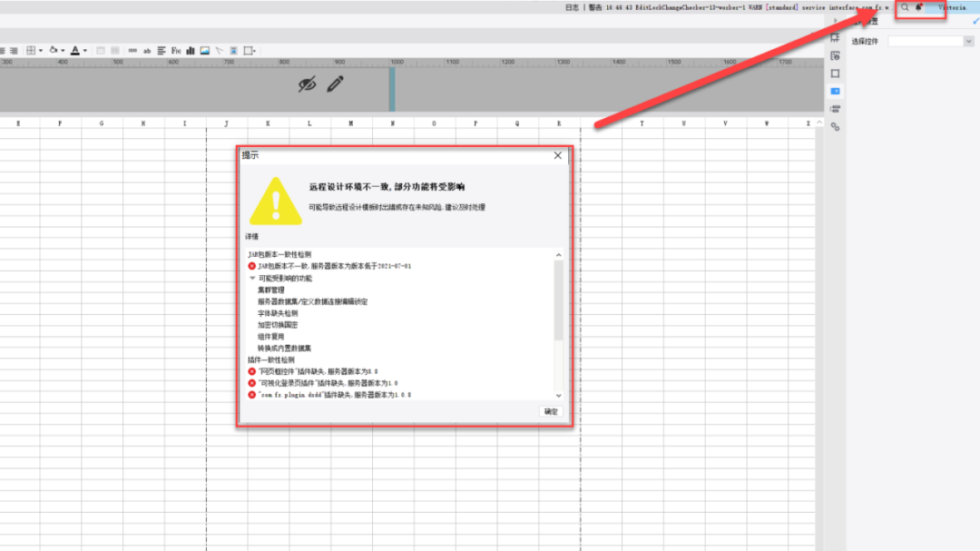The image size is (980, 551).
Task: Click the Victoria user name
Action: click(952, 7)
